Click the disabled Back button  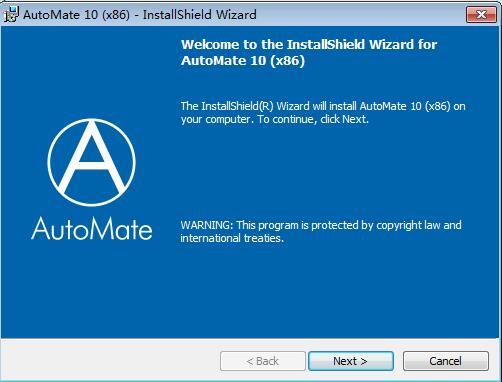coord(263,361)
